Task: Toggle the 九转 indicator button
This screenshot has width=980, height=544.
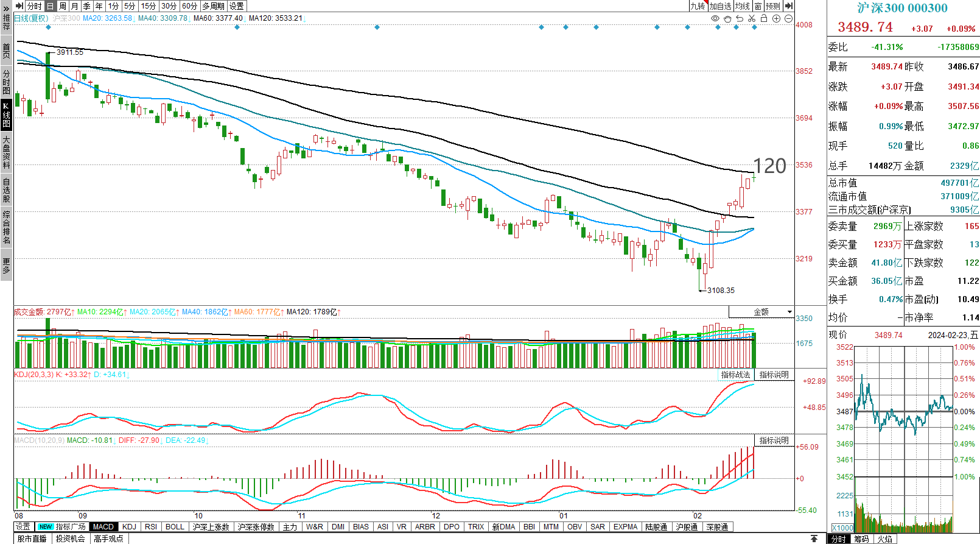Action: pos(698,6)
